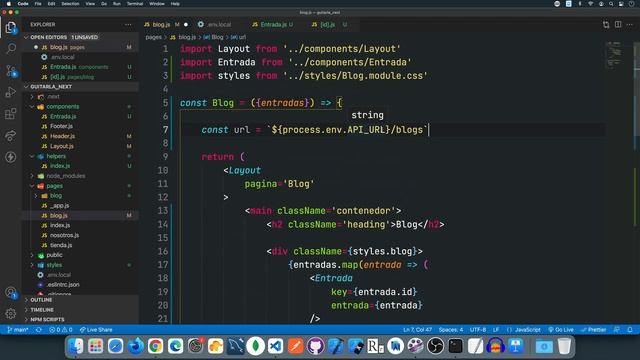Open the Terminal menu
The image size is (640, 360).
point(135,4)
